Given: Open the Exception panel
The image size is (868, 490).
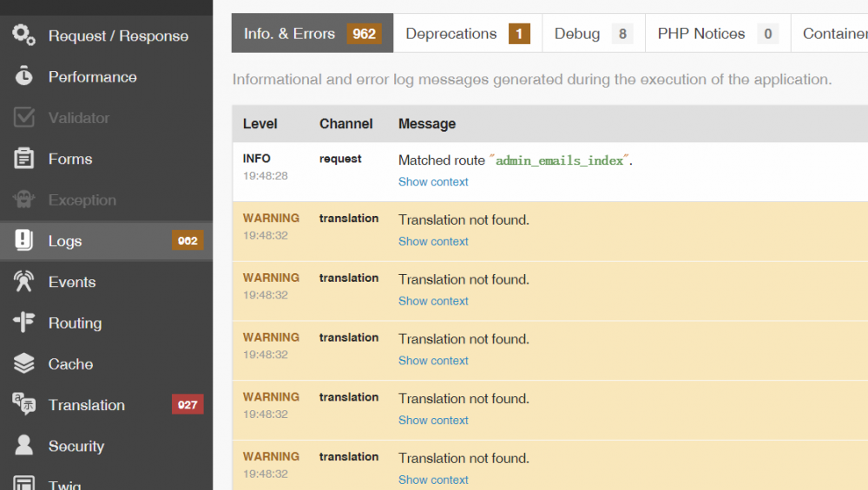Looking at the screenshot, I should click(x=106, y=199).
